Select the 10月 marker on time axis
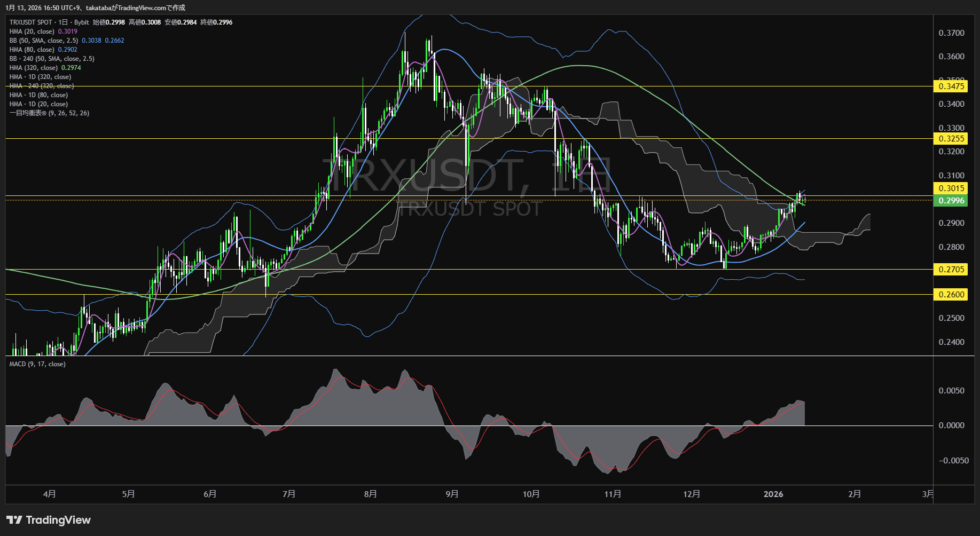 coord(531,494)
